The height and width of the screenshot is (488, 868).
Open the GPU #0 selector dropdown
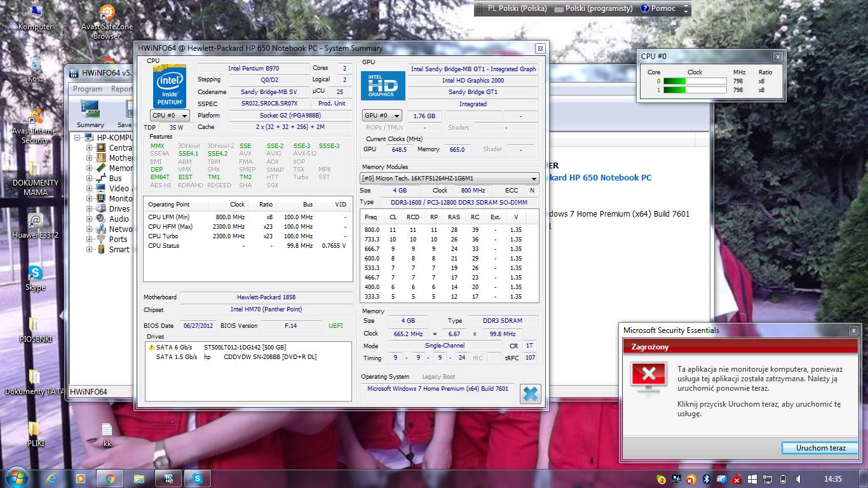[x=382, y=116]
